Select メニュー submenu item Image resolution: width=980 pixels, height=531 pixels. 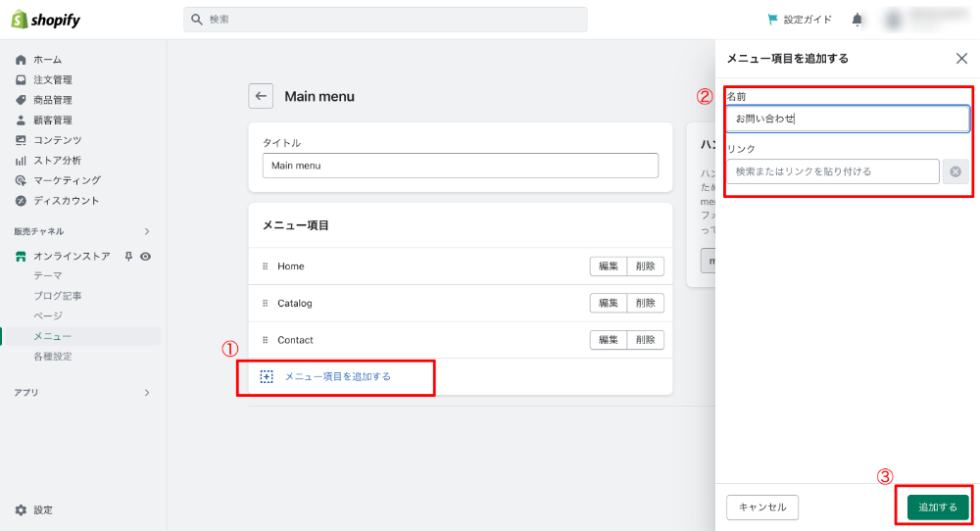click(53, 336)
